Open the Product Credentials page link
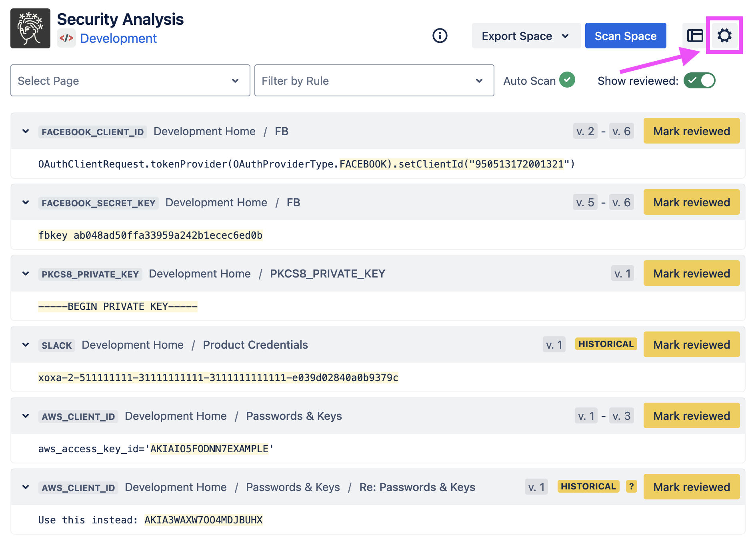This screenshot has width=756, height=547. point(255,345)
